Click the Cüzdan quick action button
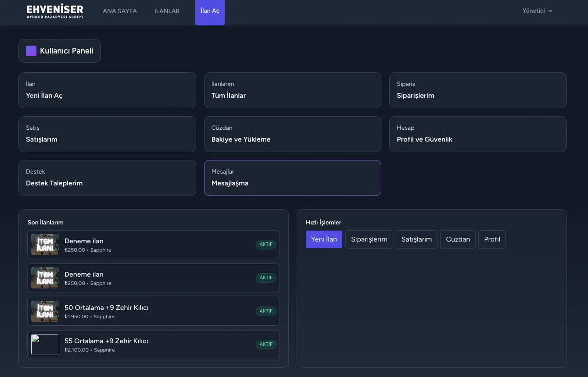 coord(458,239)
